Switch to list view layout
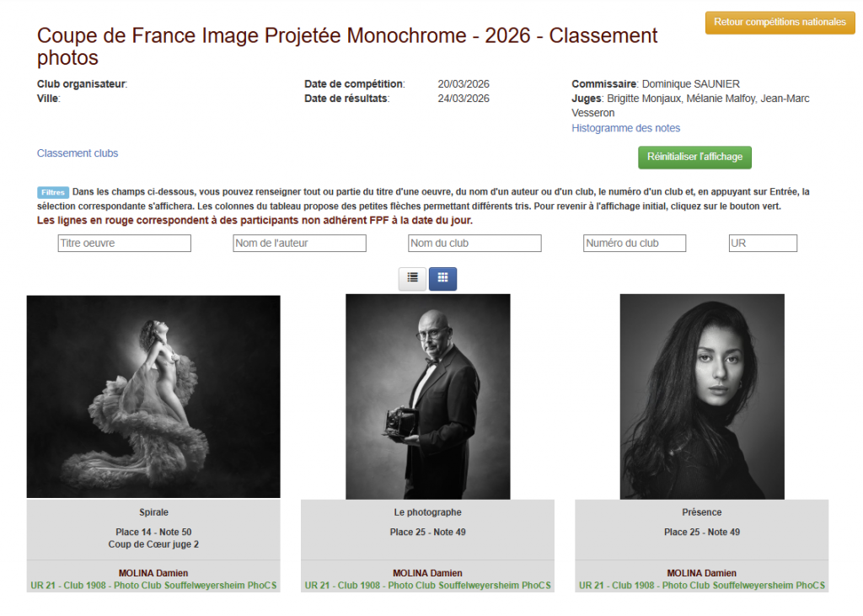 click(412, 278)
